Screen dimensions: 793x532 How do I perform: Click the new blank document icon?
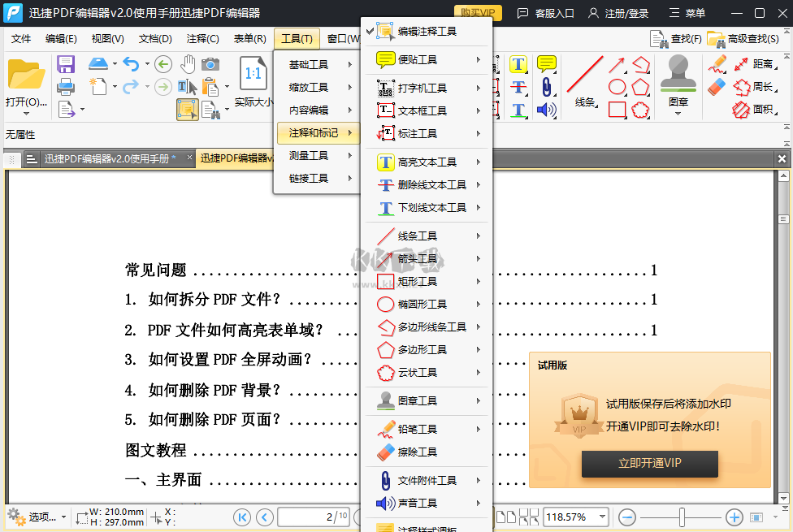(x=98, y=86)
